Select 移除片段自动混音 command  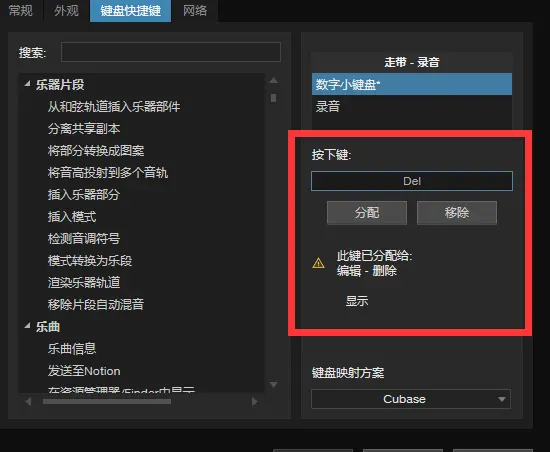click(96, 304)
